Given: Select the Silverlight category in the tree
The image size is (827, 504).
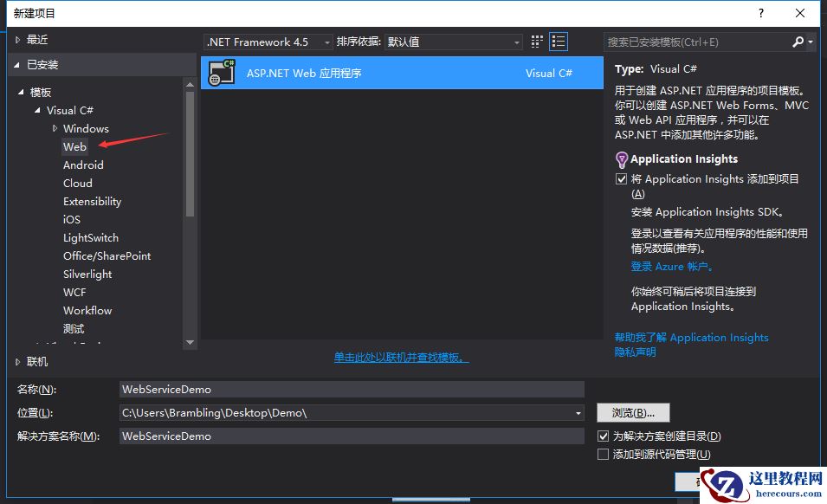Looking at the screenshot, I should pos(87,274).
